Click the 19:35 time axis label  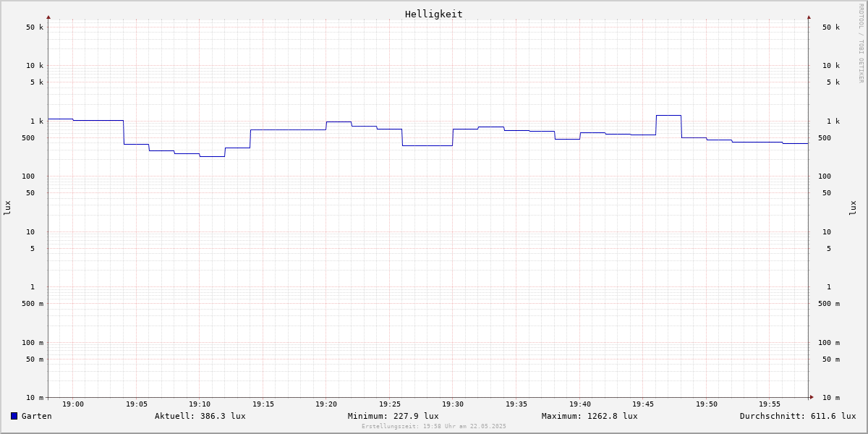(x=516, y=404)
